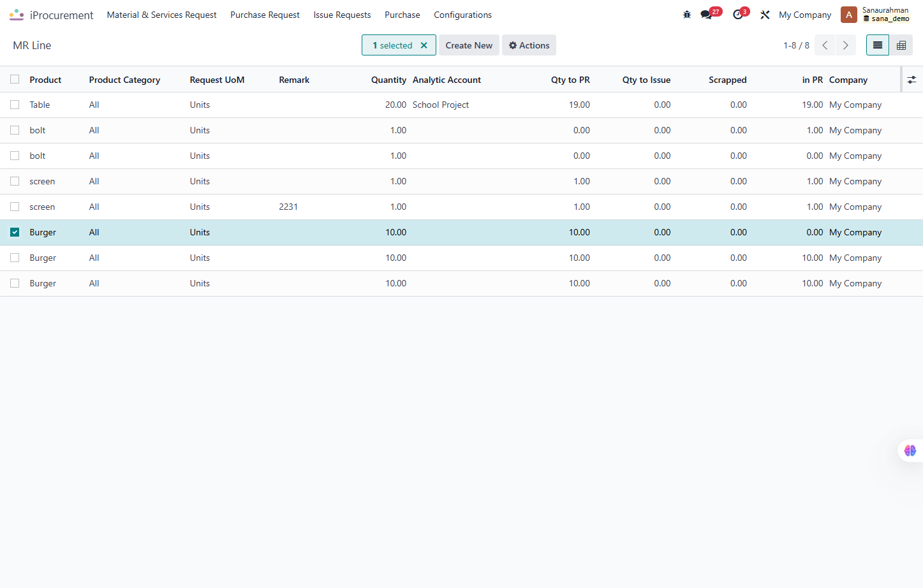Click the wrench and screwdriver tools icon
Image resolution: width=923 pixels, height=588 pixels.
[x=765, y=15]
